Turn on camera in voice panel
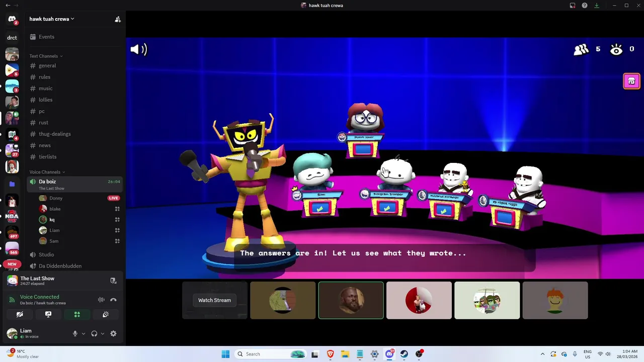The height and width of the screenshot is (362, 644). click(x=20, y=314)
